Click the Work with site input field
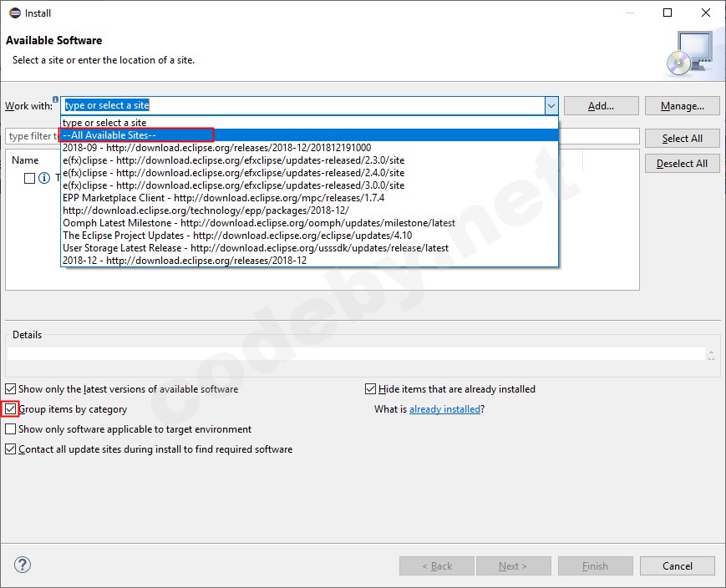Viewport: 726px width, 588px height. pyautogui.click(x=303, y=105)
